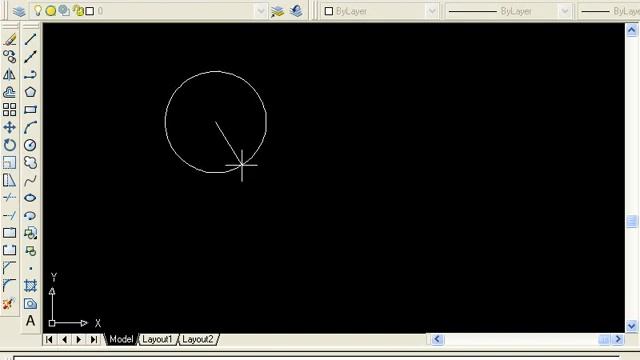Select the Construction Line tool
640x360 pixels.
[30, 57]
